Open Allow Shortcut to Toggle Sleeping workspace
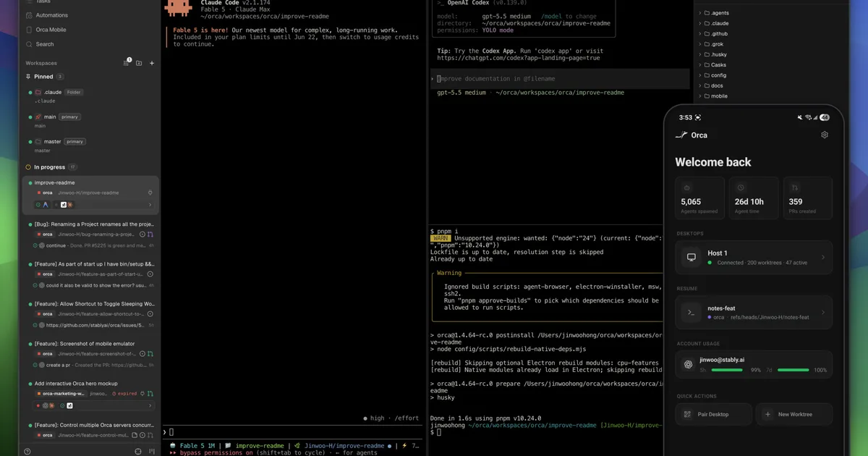This screenshot has height=456, width=868. coord(90,314)
